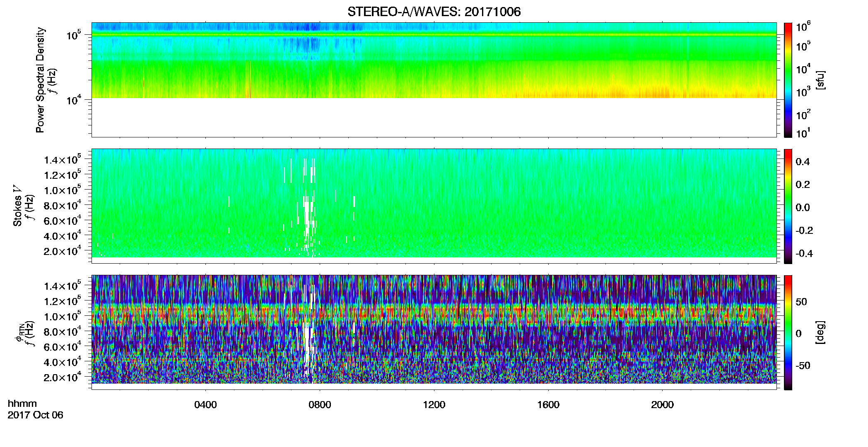This screenshot has width=868, height=447.
Task: Click the phi RTN degree color bar
Action: coord(788,332)
